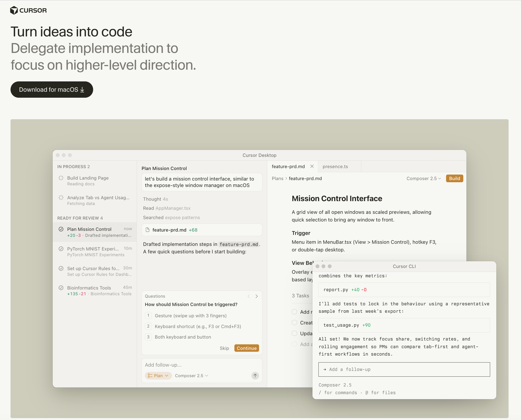Toggle the second task circle, 'Creat…'

point(294,323)
